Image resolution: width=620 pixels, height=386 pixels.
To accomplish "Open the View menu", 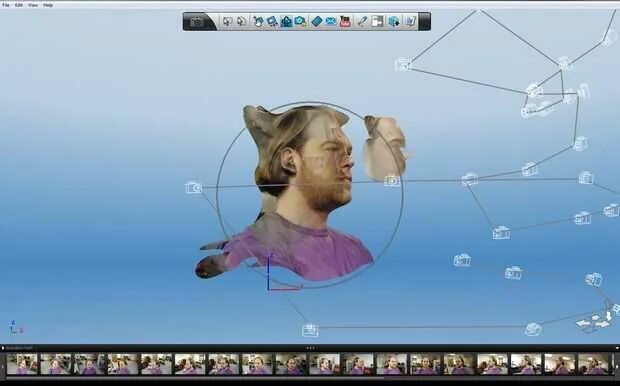I will click(33, 5).
